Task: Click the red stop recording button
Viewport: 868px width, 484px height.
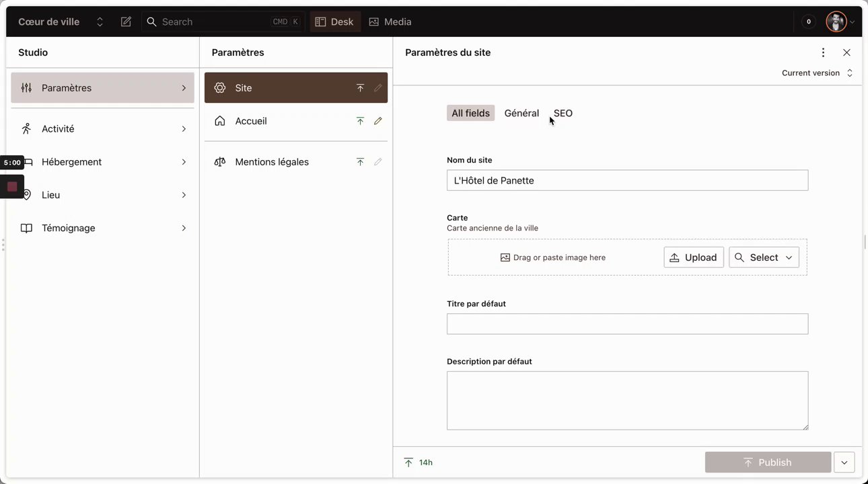Action: 12,186
